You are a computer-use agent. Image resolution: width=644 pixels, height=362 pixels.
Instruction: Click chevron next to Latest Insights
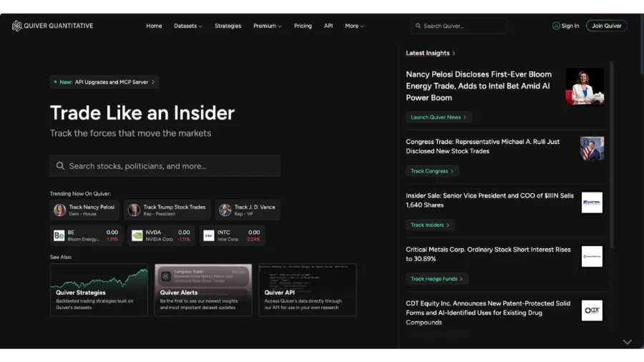(454, 54)
